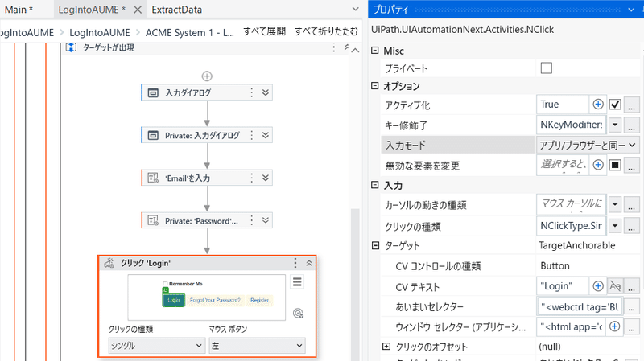Image resolution: width=644 pixels, height=361 pixels.
Task: Expand the Private: 'Password' activity
Action: click(266, 221)
